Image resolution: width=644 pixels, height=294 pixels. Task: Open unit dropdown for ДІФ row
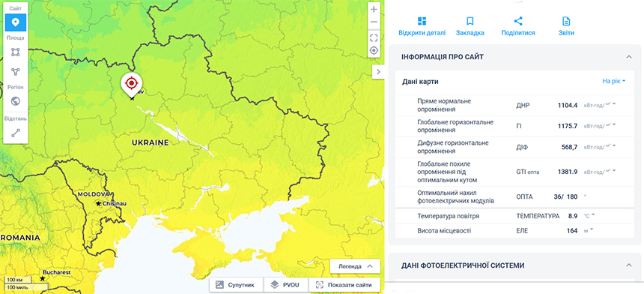point(600,147)
